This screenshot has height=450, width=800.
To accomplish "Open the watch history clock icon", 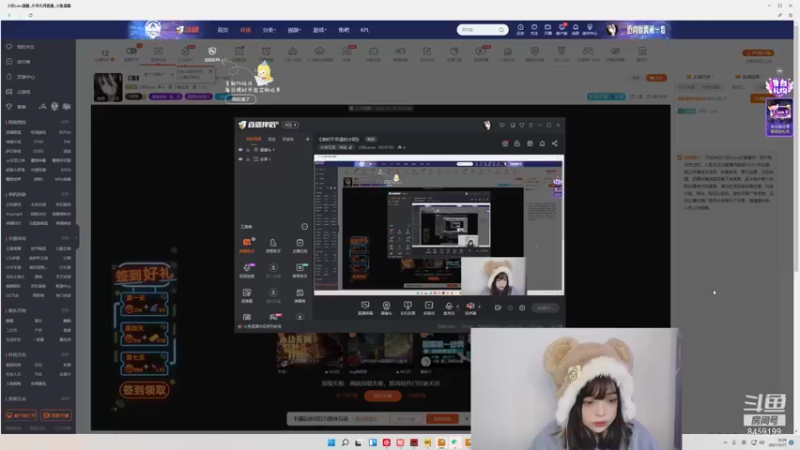I will [x=520, y=29].
